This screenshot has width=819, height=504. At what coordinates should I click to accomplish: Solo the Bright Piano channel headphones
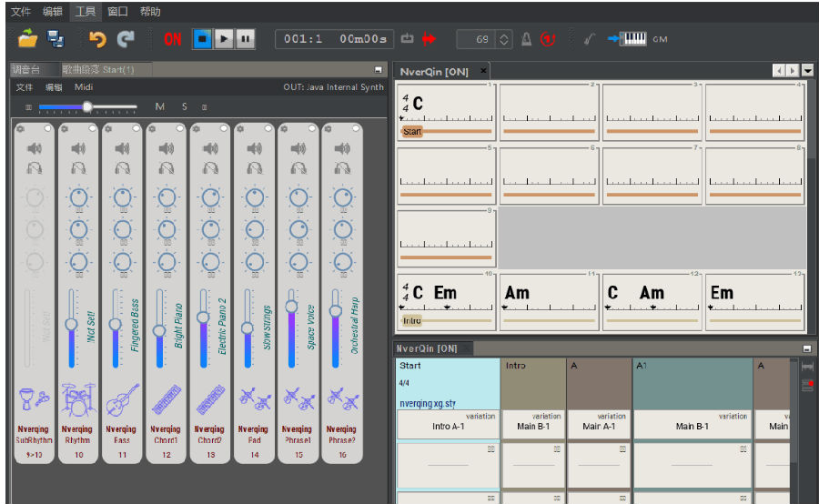pos(166,168)
